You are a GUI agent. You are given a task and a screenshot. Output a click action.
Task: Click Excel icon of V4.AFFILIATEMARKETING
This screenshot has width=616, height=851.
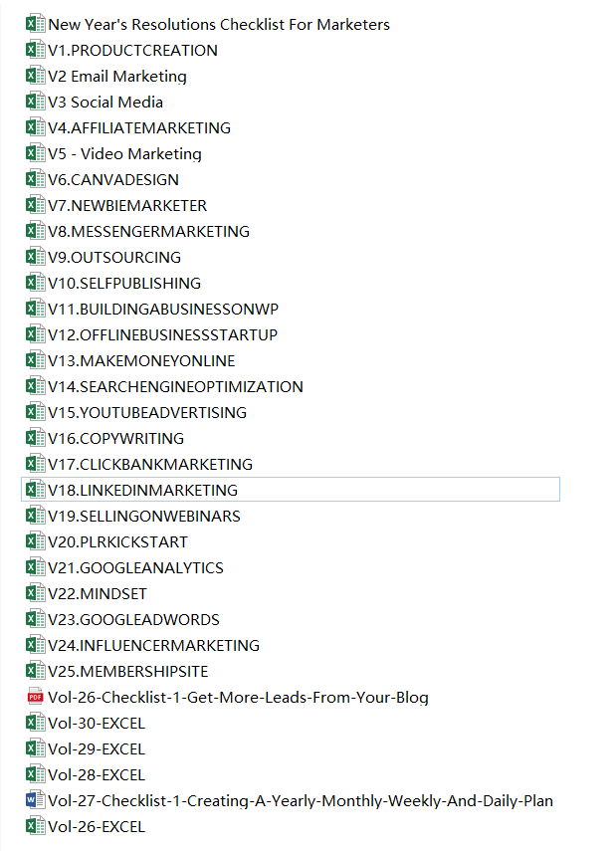pyautogui.click(x=35, y=127)
